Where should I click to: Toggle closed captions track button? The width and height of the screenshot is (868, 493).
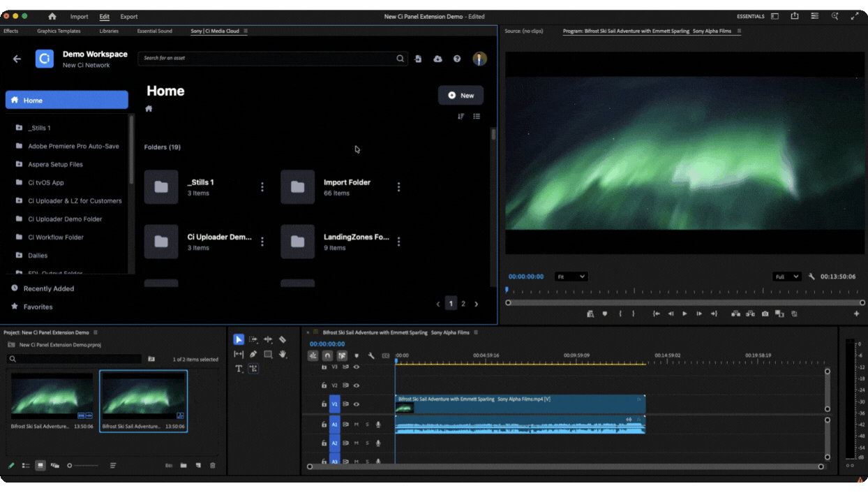pyautogui.click(x=386, y=356)
